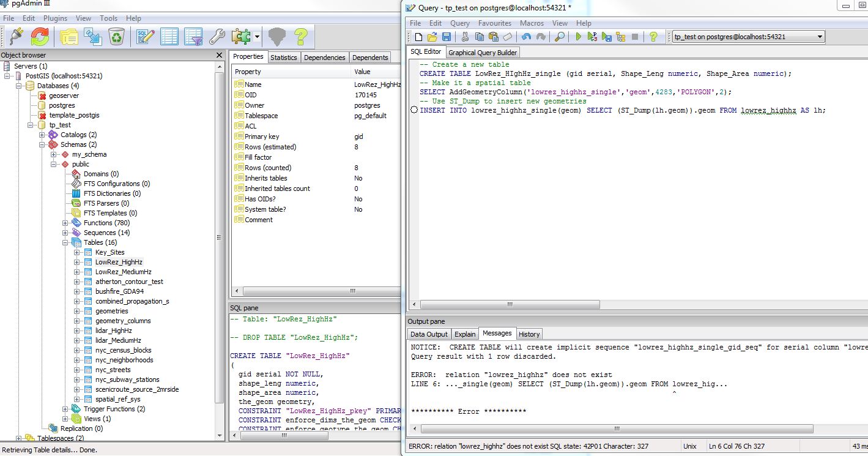Open Plugins menu in pgAdmin
Viewport: 868px width, 456px height.
tap(56, 18)
